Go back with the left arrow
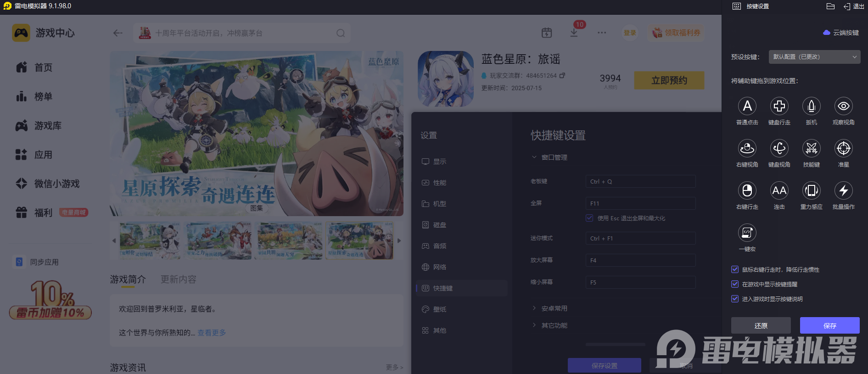This screenshot has width=868, height=374. click(x=118, y=33)
